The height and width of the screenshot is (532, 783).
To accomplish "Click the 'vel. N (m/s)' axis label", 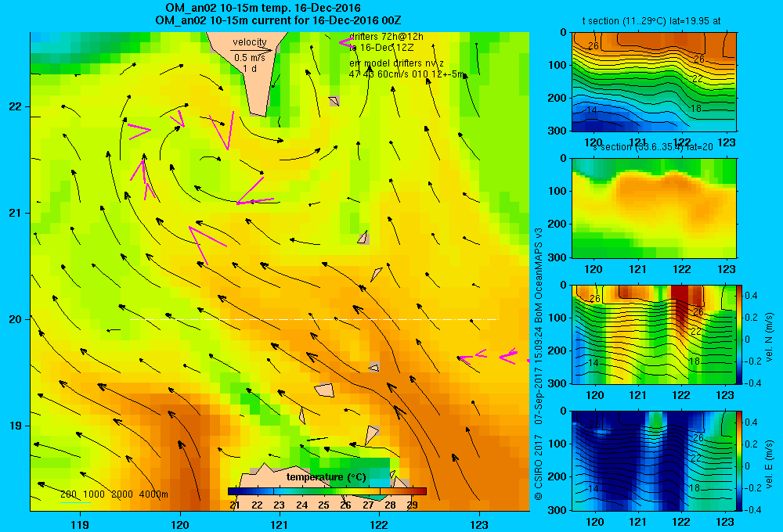I will click(770, 336).
